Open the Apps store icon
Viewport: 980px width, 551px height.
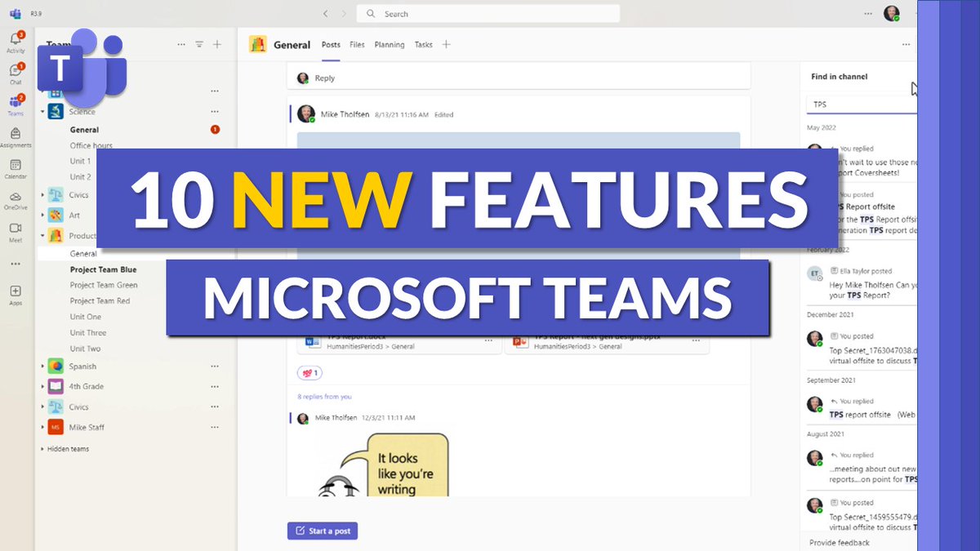16,295
